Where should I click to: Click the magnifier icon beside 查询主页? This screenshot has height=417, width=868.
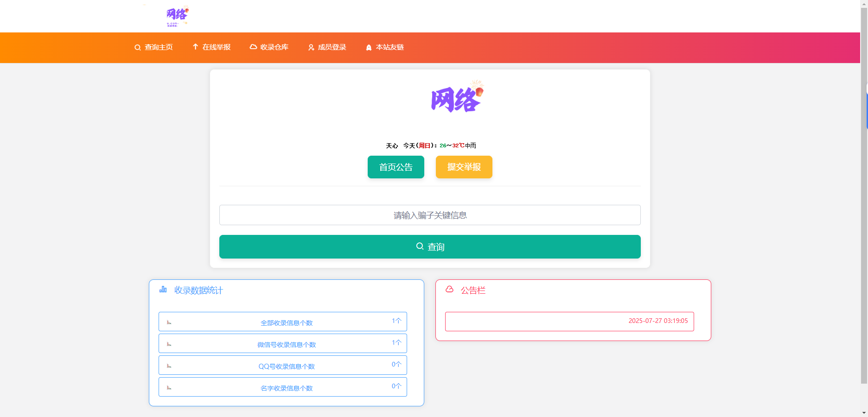[137, 47]
